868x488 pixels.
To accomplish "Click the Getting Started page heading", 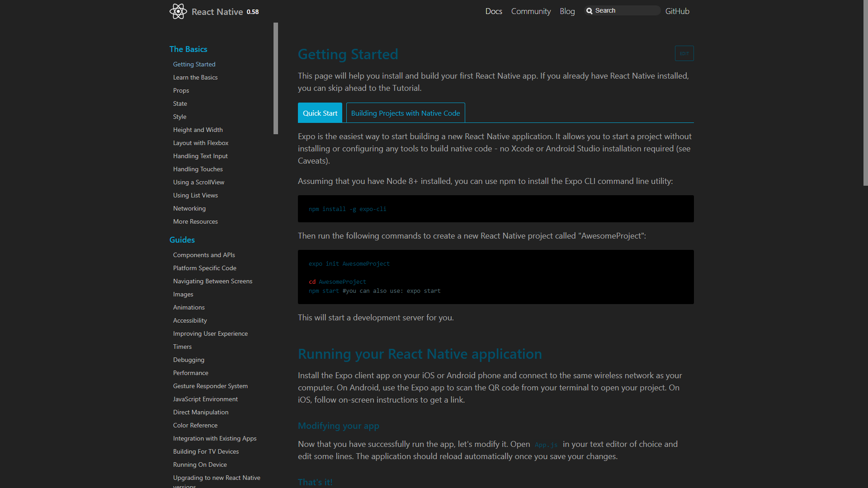I will 348,54.
